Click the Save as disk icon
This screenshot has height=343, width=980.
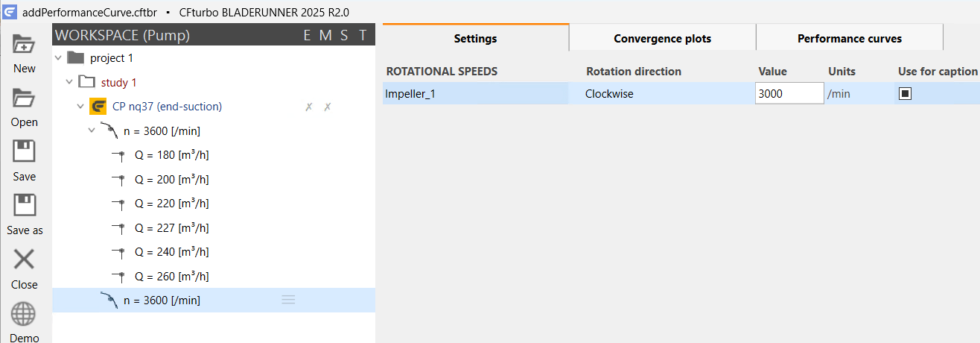pos(25,206)
